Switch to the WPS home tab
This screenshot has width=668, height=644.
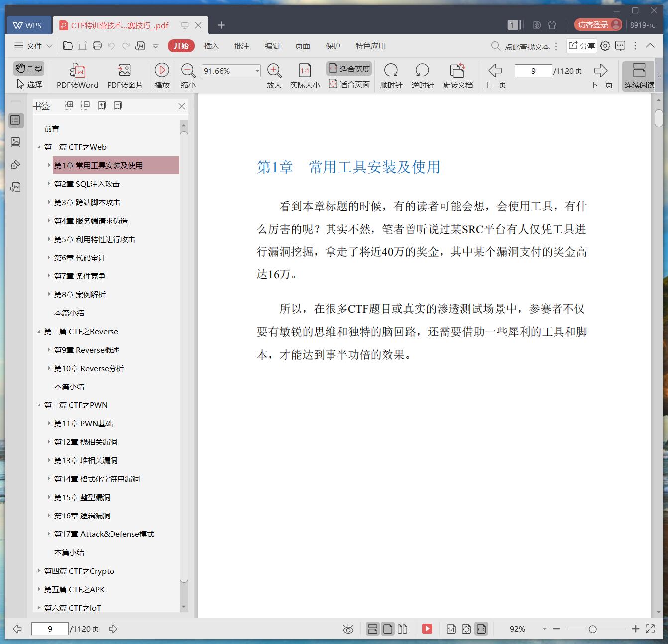pyautogui.click(x=28, y=25)
